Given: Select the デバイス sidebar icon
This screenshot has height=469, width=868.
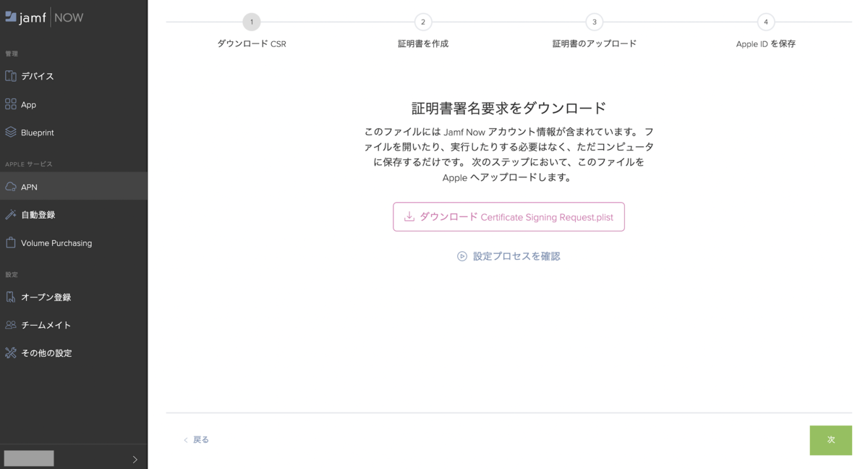Looking at the screenshot, I should [x=10, y=75].
